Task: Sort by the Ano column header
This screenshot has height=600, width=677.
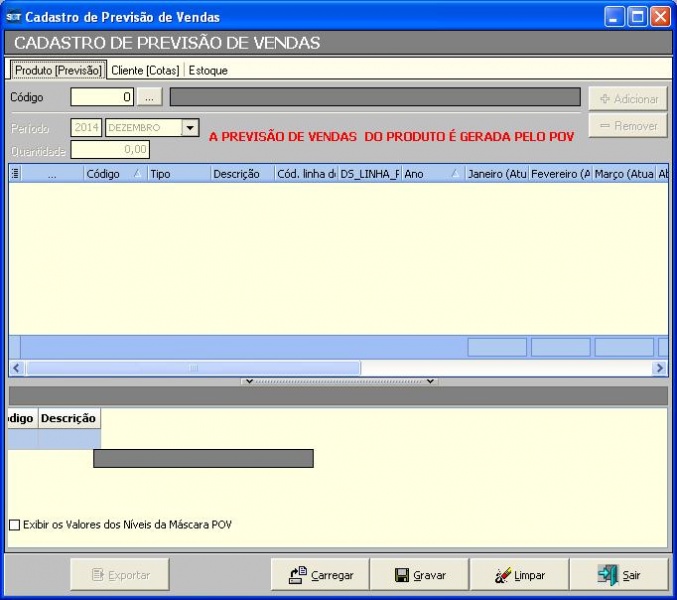Action: click(x=431, y=174)
